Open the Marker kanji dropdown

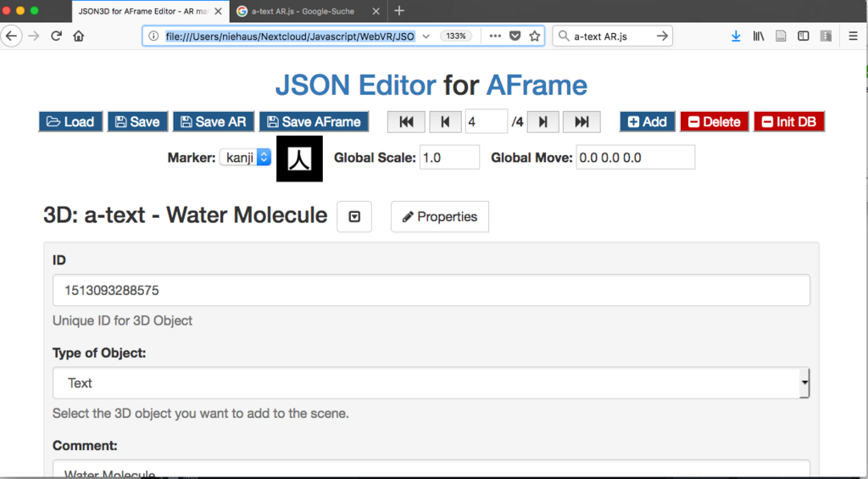coord(245,158)
